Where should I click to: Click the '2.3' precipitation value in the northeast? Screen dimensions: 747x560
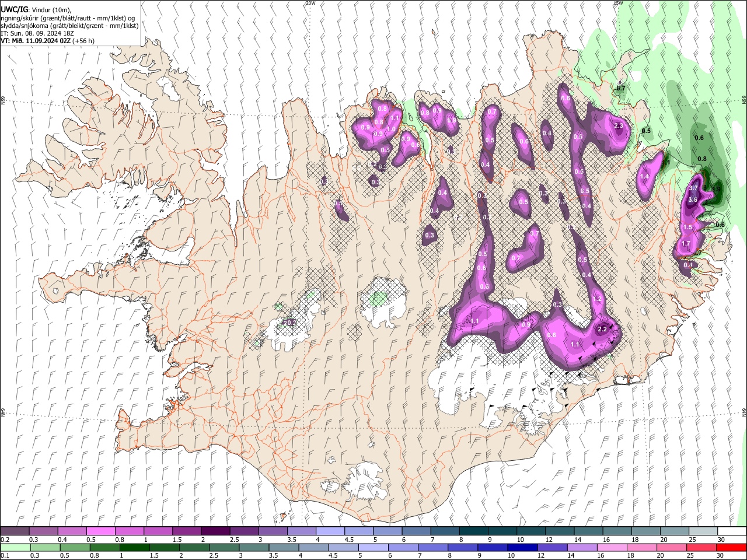(619, 125)
